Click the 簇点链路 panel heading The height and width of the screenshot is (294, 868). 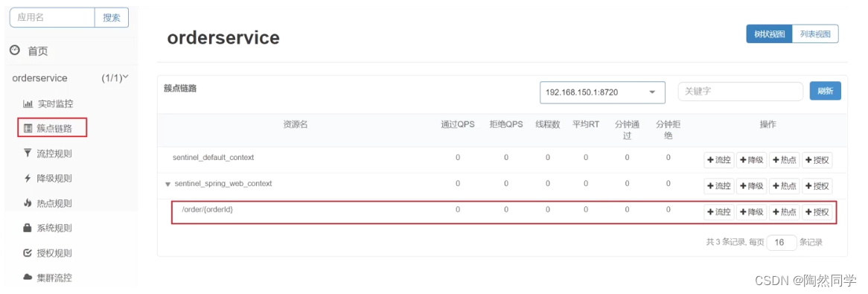180,88
